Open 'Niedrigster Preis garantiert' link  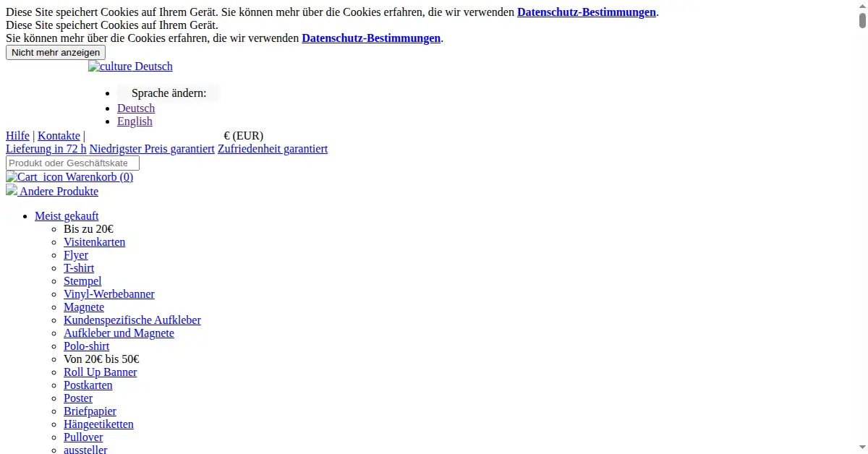click(152, 149)
